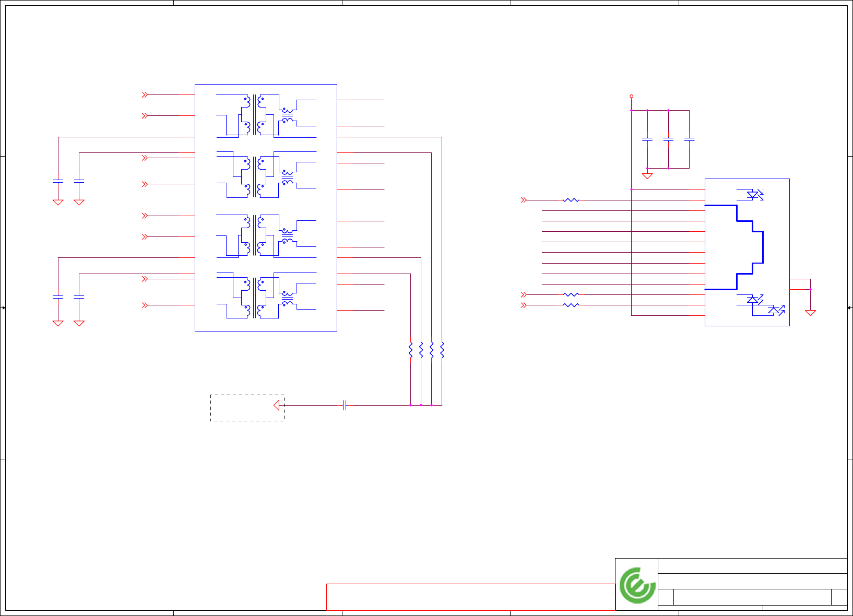
Task: Select the leftmost of four vertical termination resistors
Action: coord(411,350)
